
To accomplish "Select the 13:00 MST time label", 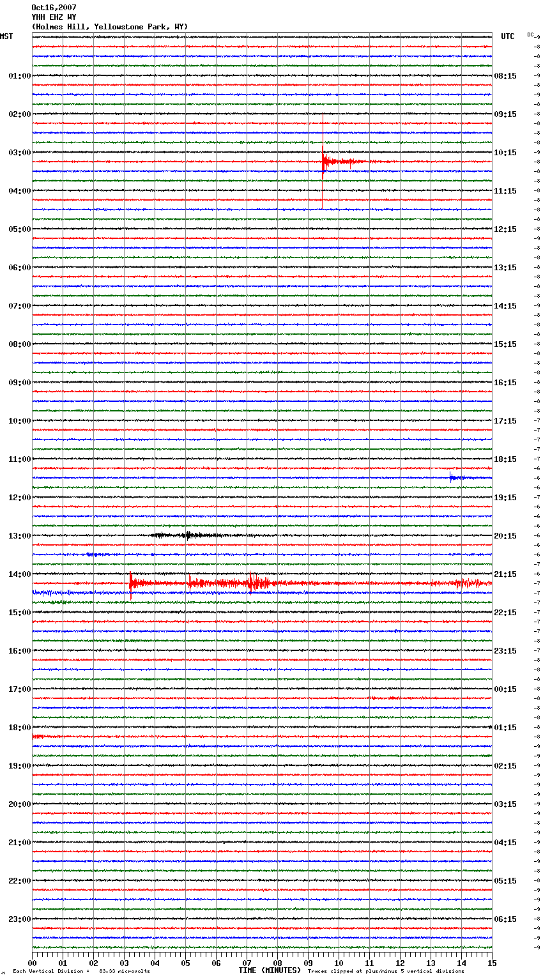I will [x=19, y=536].
